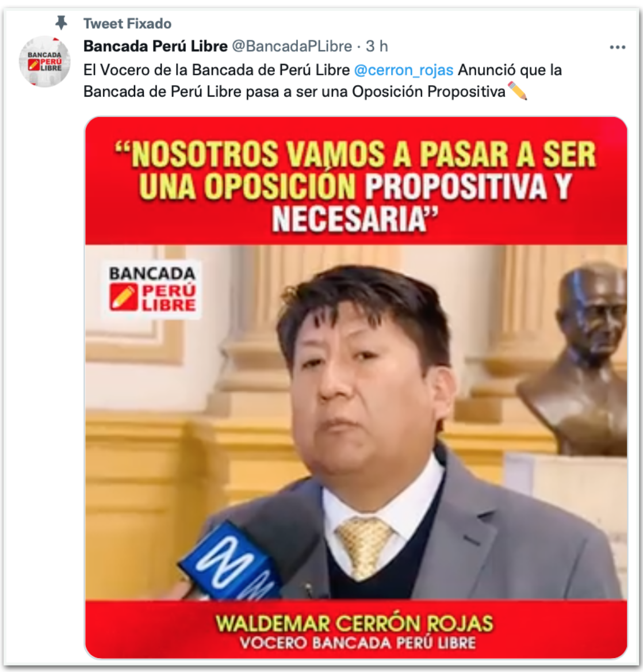Open Bancada Perú Libre profile avatar
The width and height of the screenshot is (643, 672).
click(44, 62)
